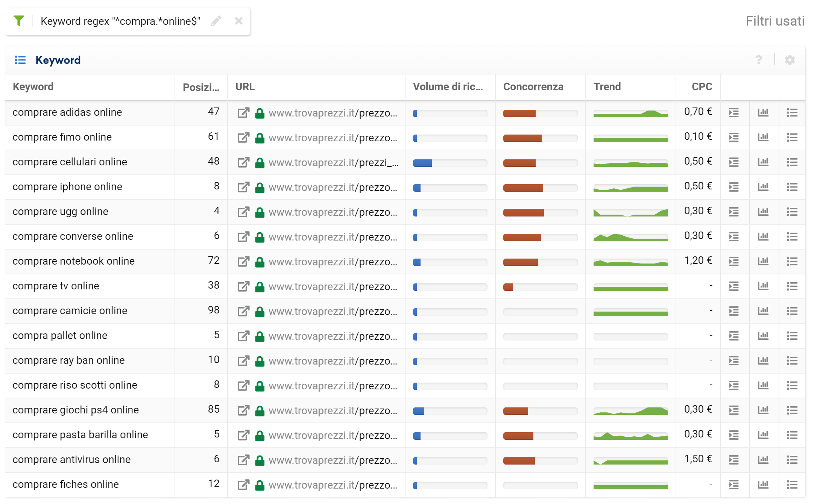The image size is (814, 504).
Task: Show SERP indent icon for comprare ugg online
Action: pos(734,212)
